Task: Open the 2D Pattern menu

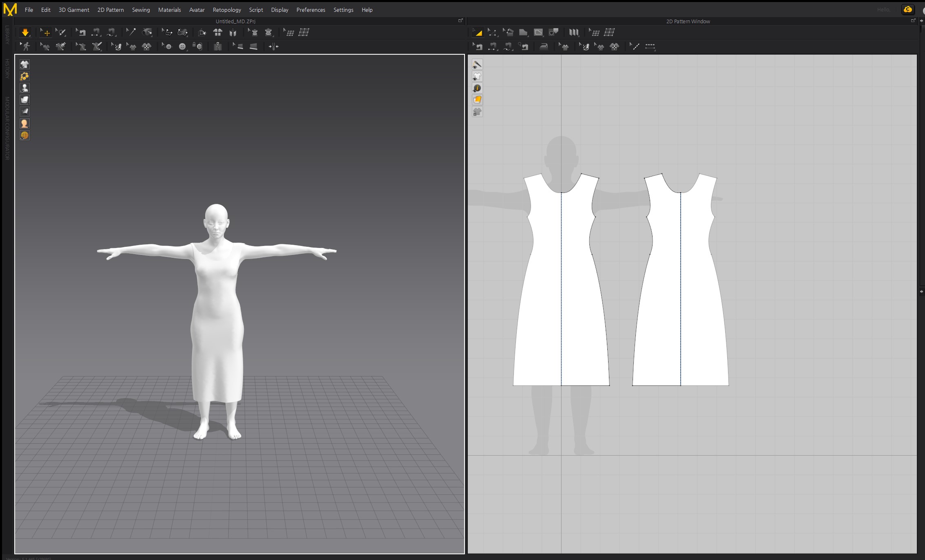Action: click(x=111, y=10)
